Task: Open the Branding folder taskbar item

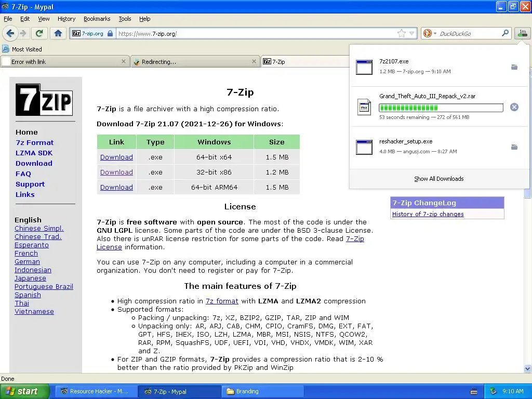Action: coord(262,391)
